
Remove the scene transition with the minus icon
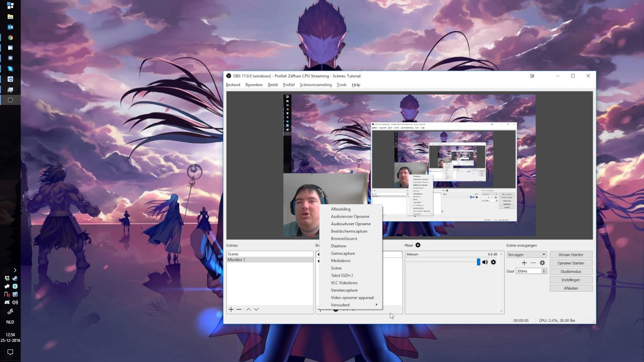point(533,263)
